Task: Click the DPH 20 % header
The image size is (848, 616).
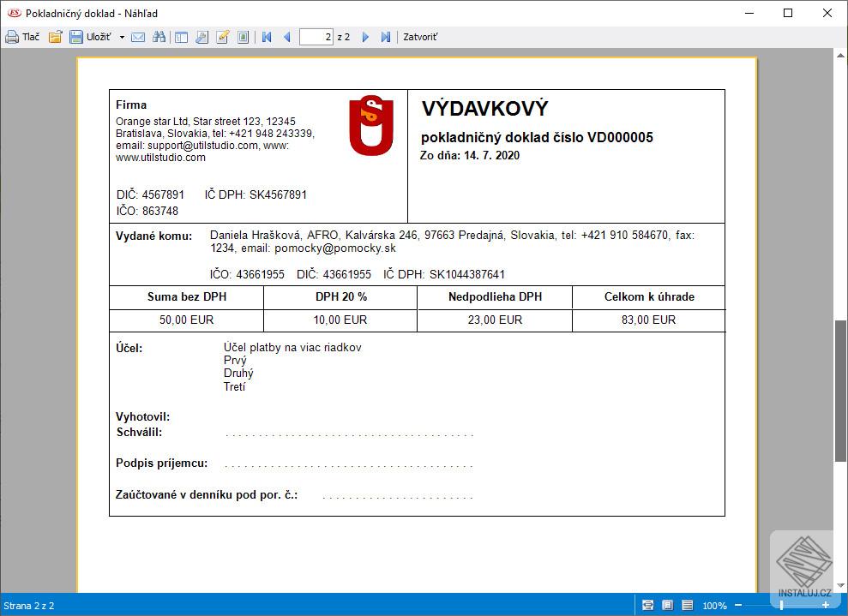Action: click(x=341, y=296)
